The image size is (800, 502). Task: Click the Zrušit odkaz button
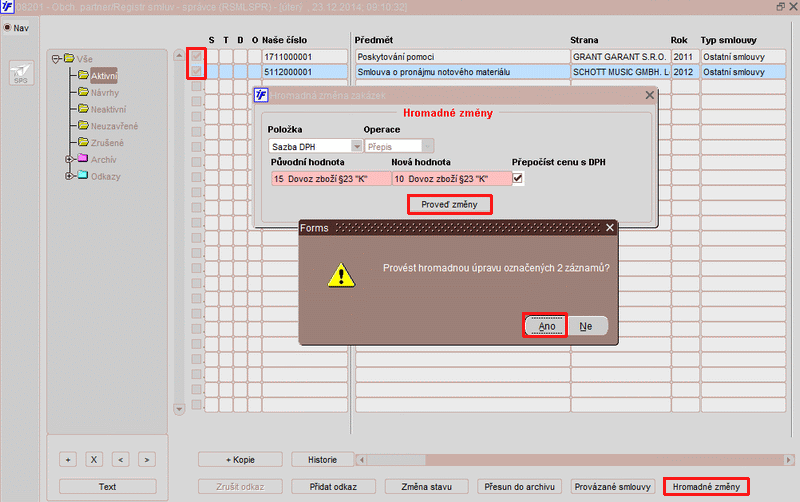(240, 487)
